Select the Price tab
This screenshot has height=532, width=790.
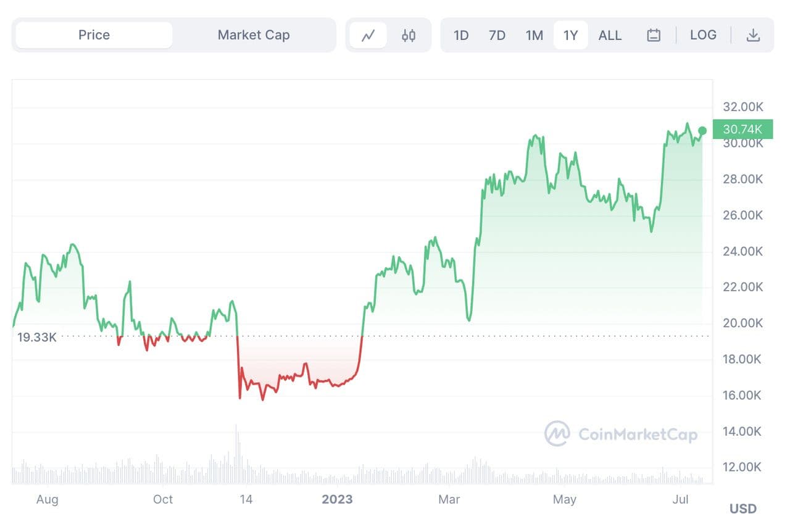click(x=94, y=35)
